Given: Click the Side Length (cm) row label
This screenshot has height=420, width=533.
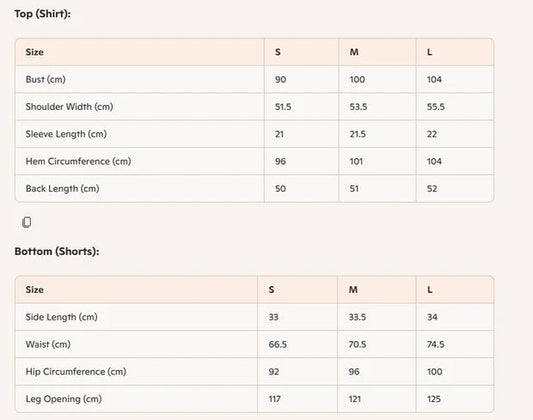Looking at the screenshot, I should tap(62, 317).
